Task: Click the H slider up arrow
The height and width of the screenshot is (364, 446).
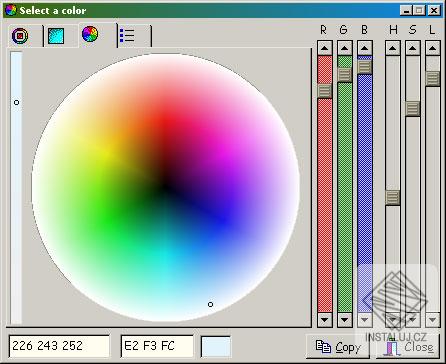Action: 393,48
